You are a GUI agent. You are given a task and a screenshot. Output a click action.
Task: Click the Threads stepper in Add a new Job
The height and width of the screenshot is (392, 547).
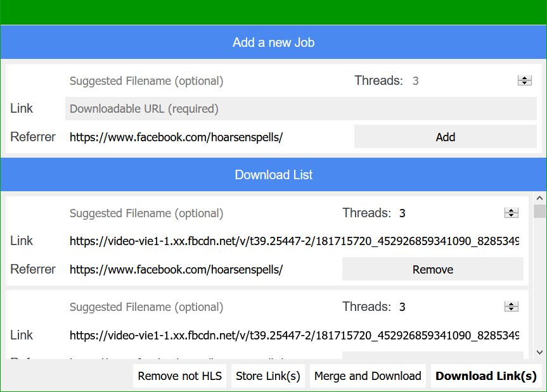pyautogui.click(x=524, y=80)
